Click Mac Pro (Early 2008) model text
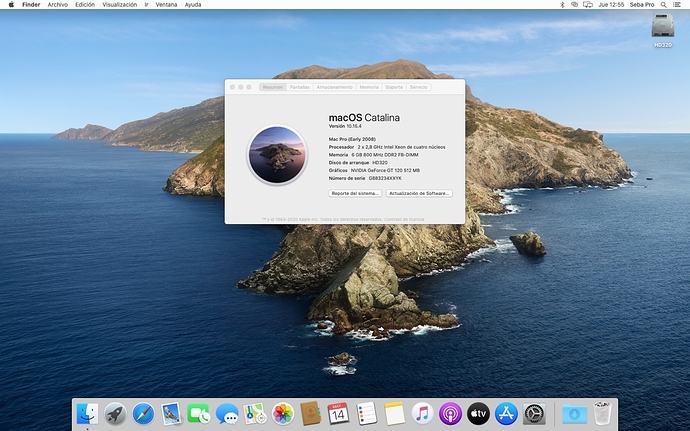This screenshot has width=690, height=431. (352, 139)
